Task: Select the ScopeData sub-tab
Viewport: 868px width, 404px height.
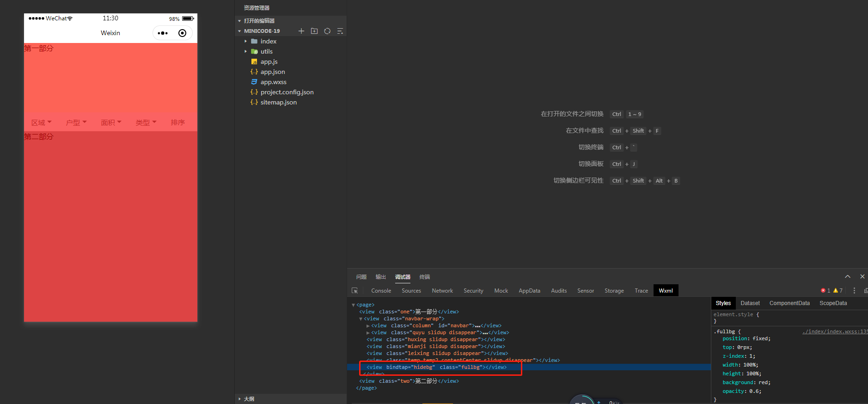Action: point(833,303)
